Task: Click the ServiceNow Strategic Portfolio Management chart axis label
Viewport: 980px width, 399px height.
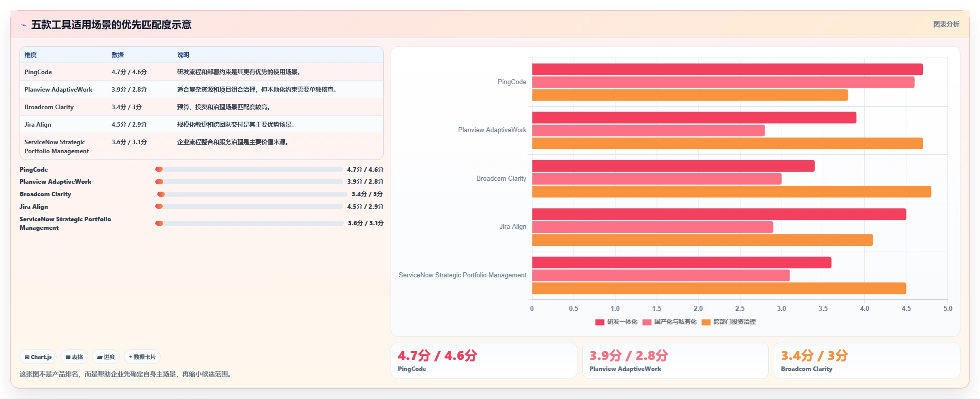Action: (x=462, y=275)
